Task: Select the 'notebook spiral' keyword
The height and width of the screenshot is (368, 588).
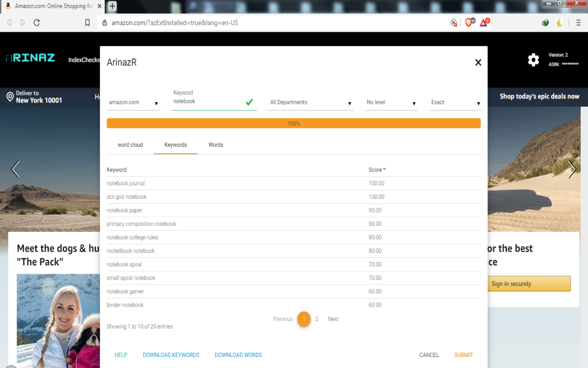Action: pos(294,264)
